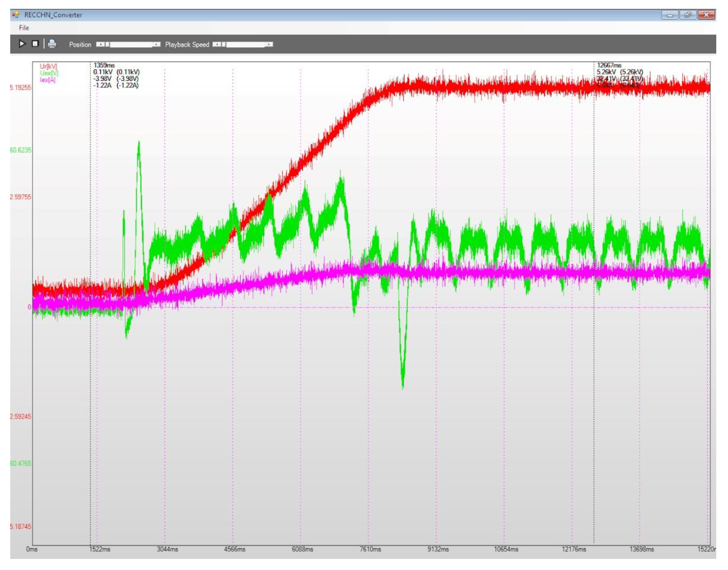Click the 7610ms time axis label
728x570 pixels.
pyautogui.click(x=370, y=549)
